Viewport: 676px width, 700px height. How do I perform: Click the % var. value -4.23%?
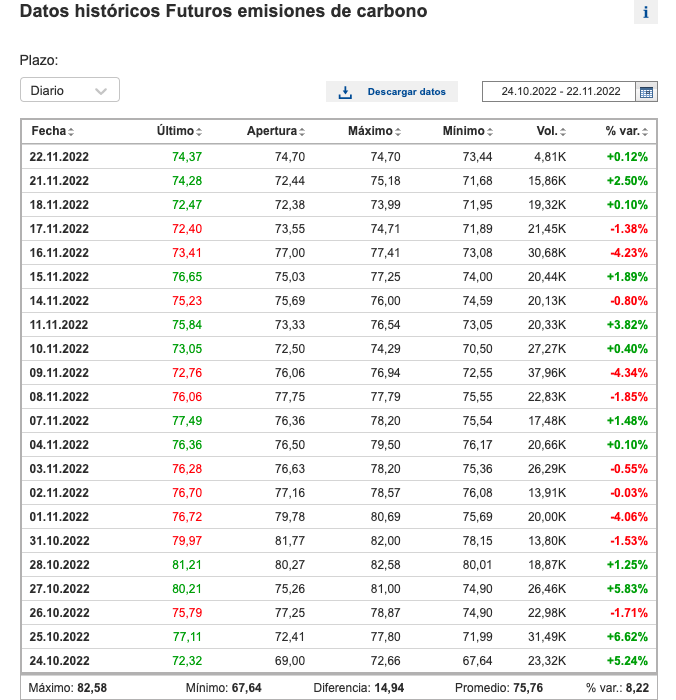(629, 253)
